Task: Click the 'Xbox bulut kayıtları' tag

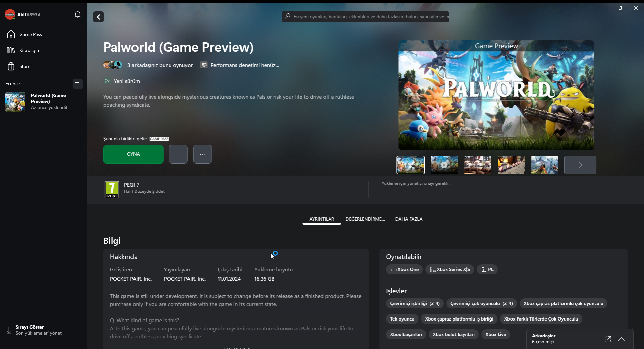Action: click(x=453, y=334)
